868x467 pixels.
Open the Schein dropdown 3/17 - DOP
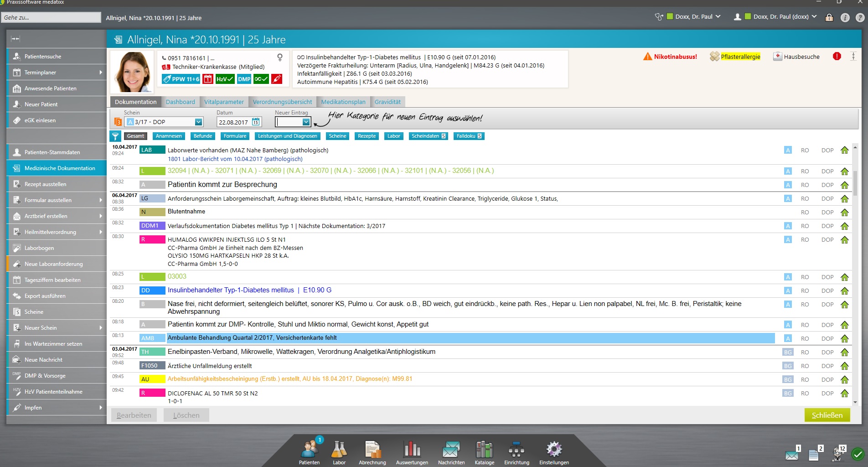coord(198,122)
